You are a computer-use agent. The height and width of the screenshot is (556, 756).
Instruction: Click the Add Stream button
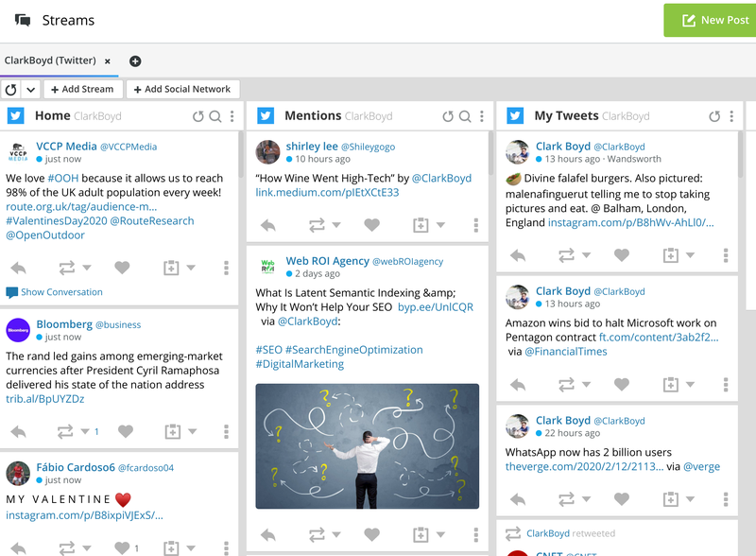[82, 89]
